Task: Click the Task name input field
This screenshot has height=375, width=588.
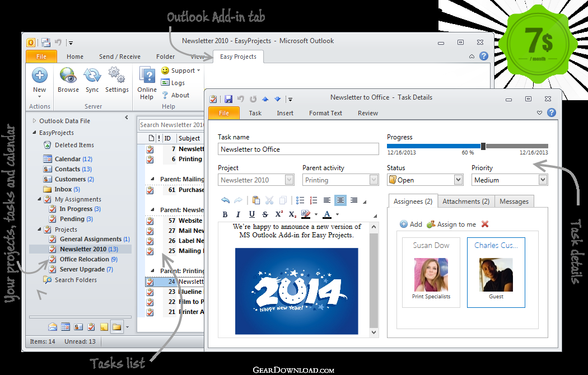Action: point(298,149)
